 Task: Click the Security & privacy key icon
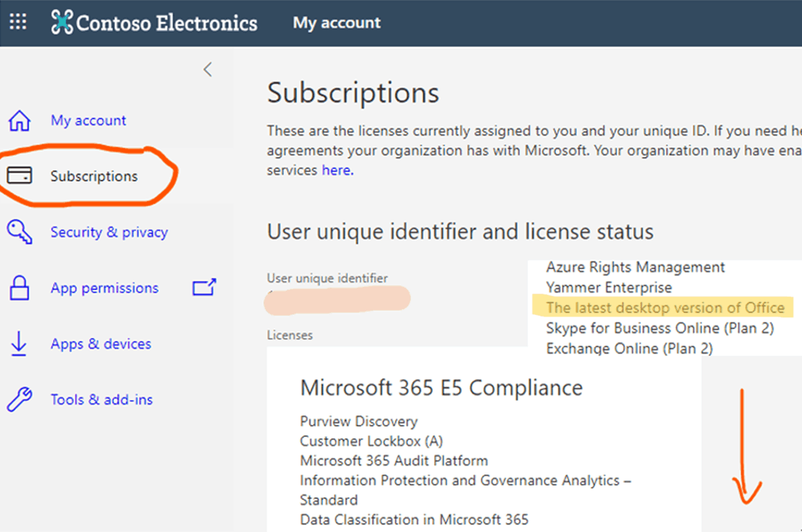coord(18,232)
